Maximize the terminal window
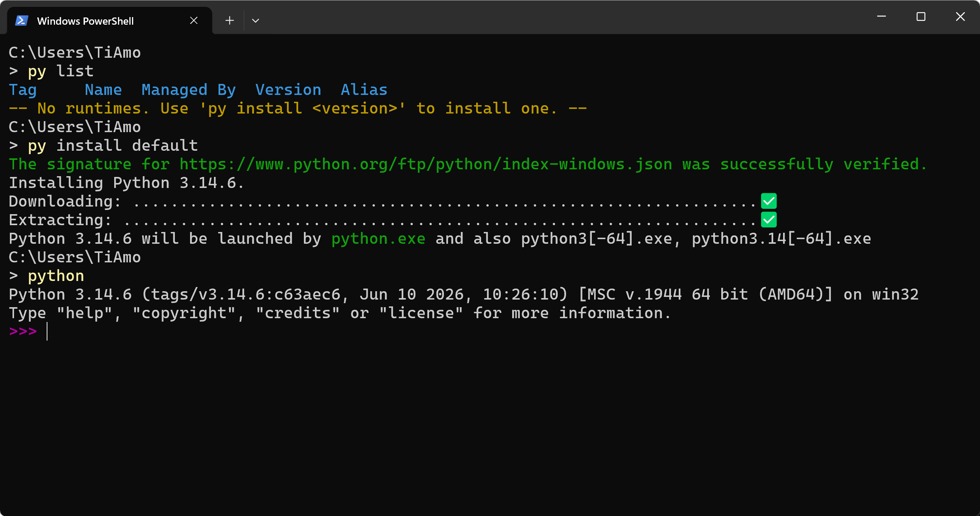Screen dimensions: 980x516 coord(921,17)
